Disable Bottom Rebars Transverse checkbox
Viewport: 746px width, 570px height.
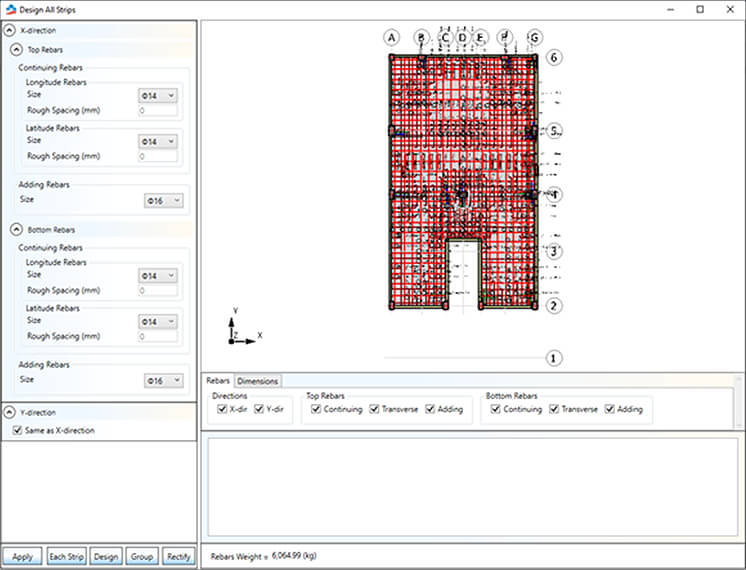[555, 409]
